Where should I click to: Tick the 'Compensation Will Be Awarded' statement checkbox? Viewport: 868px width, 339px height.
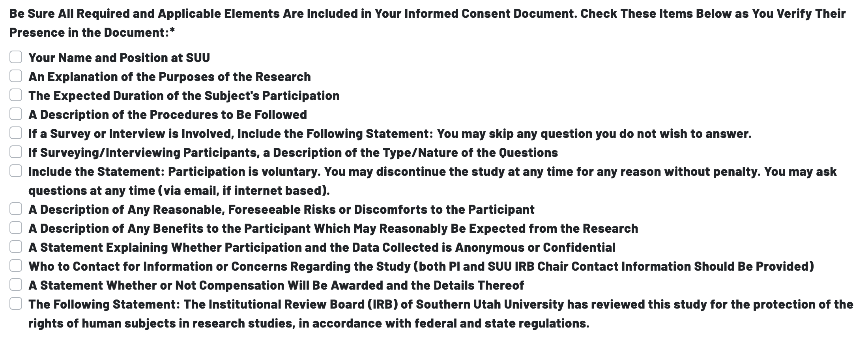[16, 284]
